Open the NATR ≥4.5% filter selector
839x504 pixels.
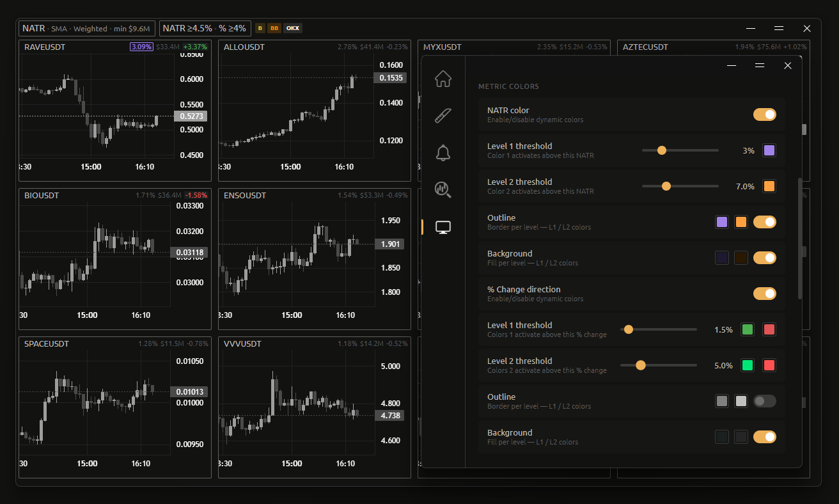click(x=205, y=28)
